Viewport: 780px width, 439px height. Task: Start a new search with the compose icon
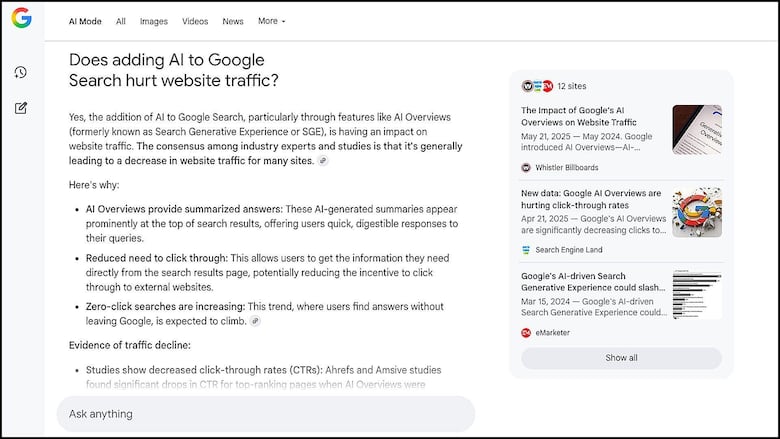[20, 108]
